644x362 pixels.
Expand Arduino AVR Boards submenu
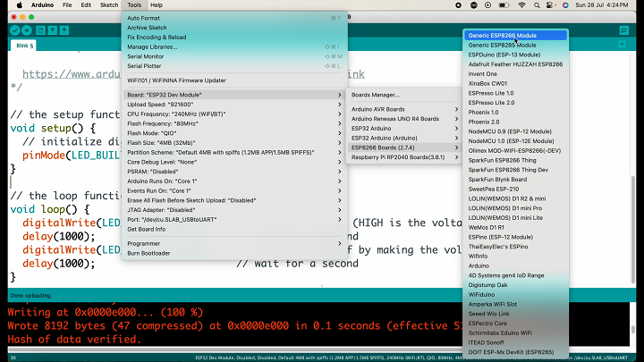coord(404,109)
